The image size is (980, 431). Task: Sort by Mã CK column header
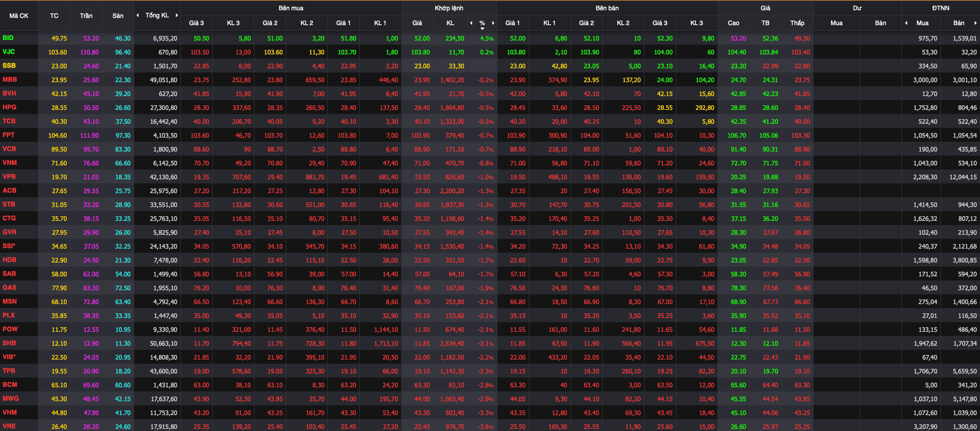click(x=19, y=16)
